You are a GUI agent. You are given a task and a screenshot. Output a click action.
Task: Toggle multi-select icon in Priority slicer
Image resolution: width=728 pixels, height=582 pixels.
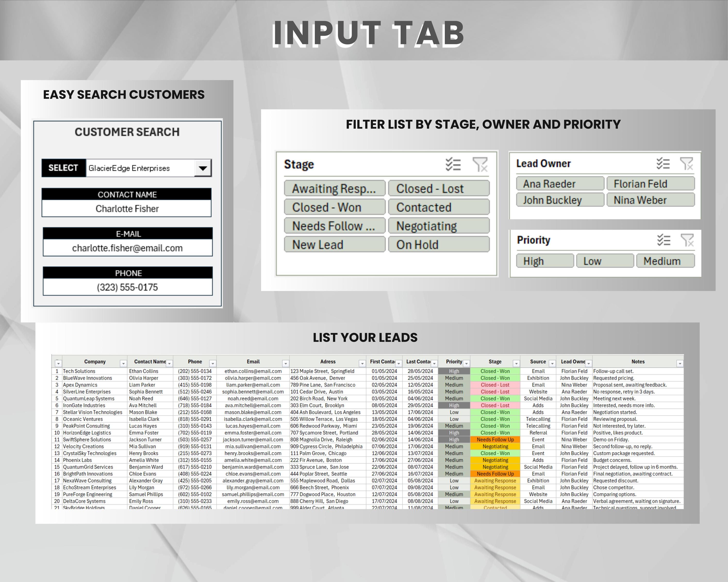pyautogui.click(x=664, y=240)
